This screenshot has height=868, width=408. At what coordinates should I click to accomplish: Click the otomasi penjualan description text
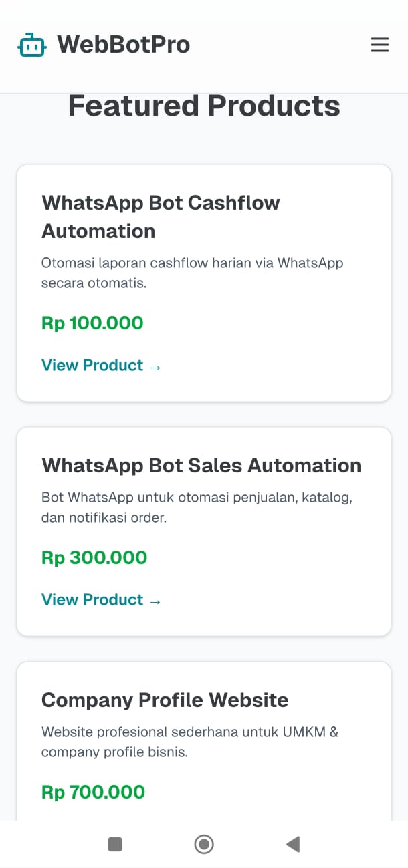click(197, 507)
